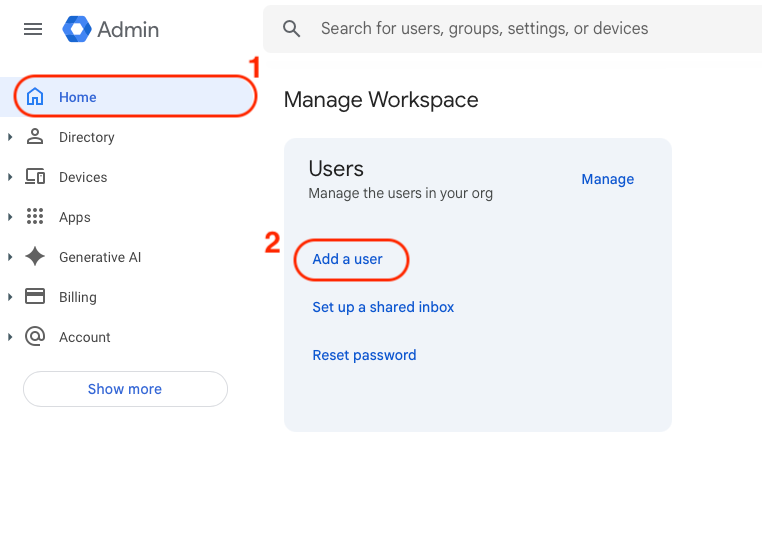Click the Account @ icon

click(x=35, y=337)
